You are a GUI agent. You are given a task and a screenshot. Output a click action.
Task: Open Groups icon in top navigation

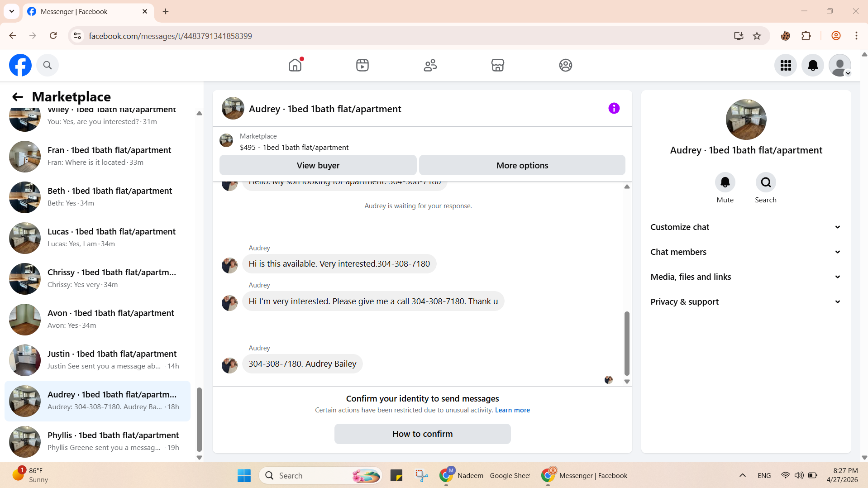(x=566, y=65)
